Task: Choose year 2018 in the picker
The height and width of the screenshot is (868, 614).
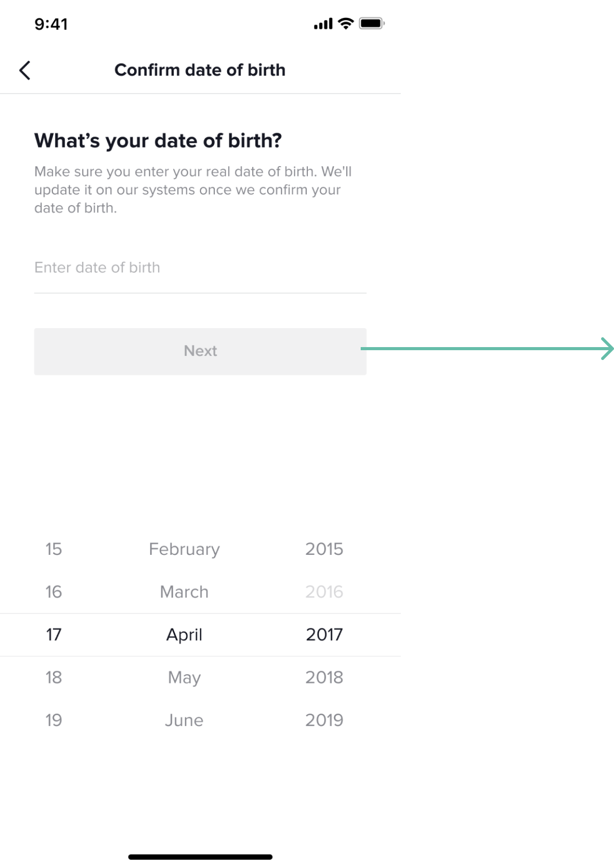Action: coord(324,677)
